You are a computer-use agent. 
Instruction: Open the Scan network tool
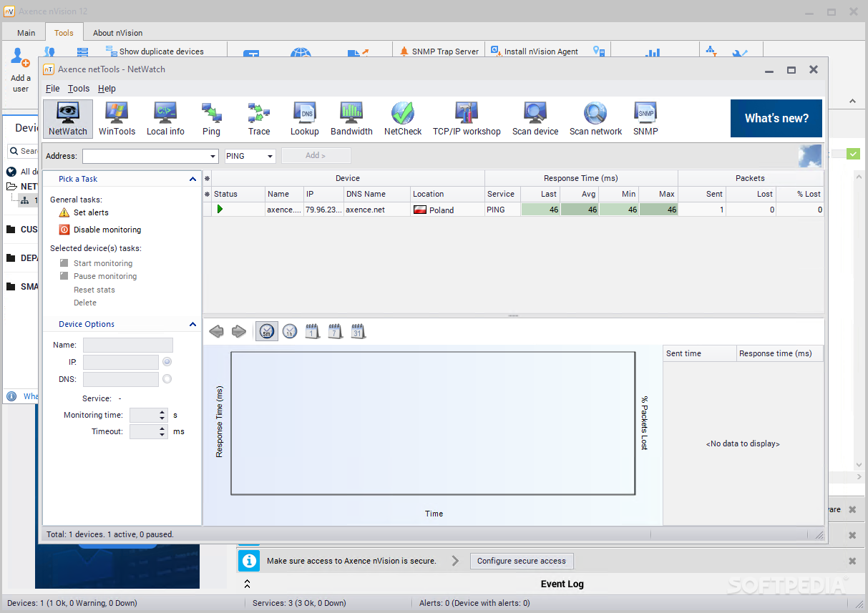595,119
